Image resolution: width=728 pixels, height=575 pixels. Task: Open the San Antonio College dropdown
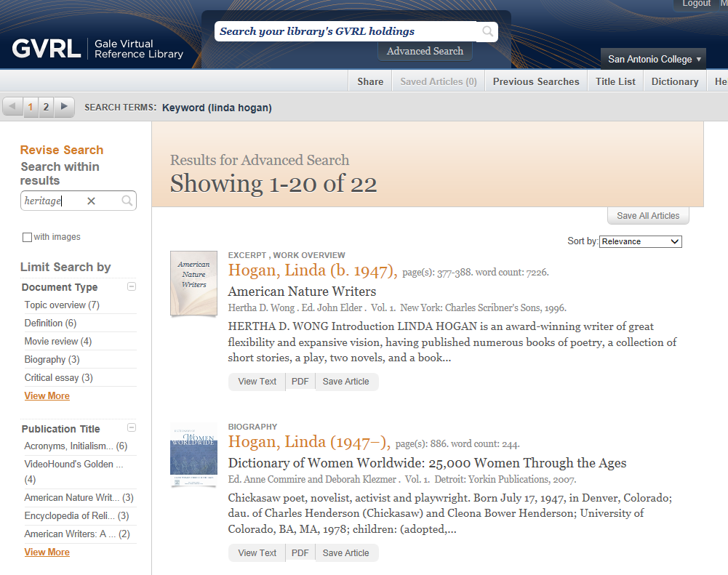tap(653, 59)
